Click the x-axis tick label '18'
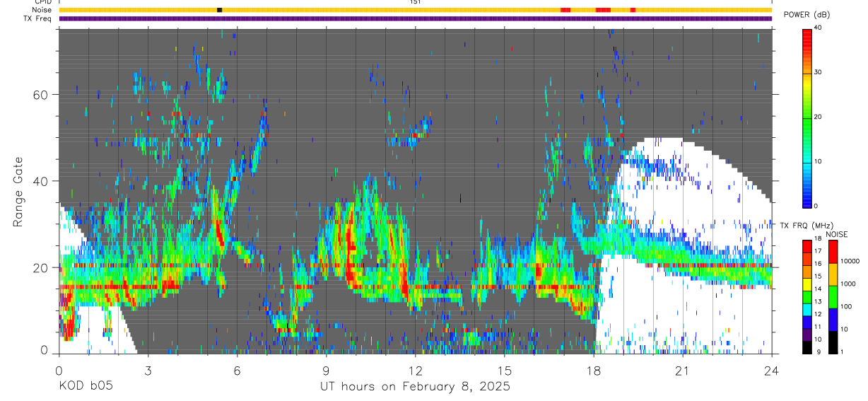This screenshot has width=868, height=401. click(593, 370)
